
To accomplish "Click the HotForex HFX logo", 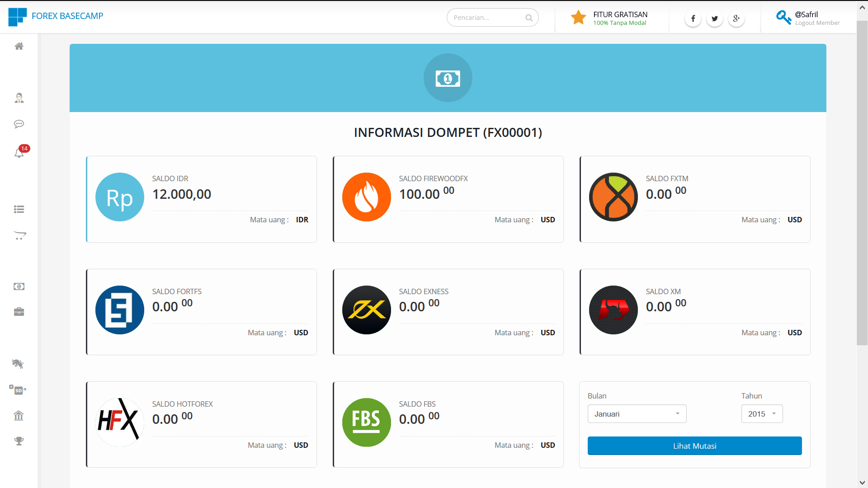I will click(120, 422).
